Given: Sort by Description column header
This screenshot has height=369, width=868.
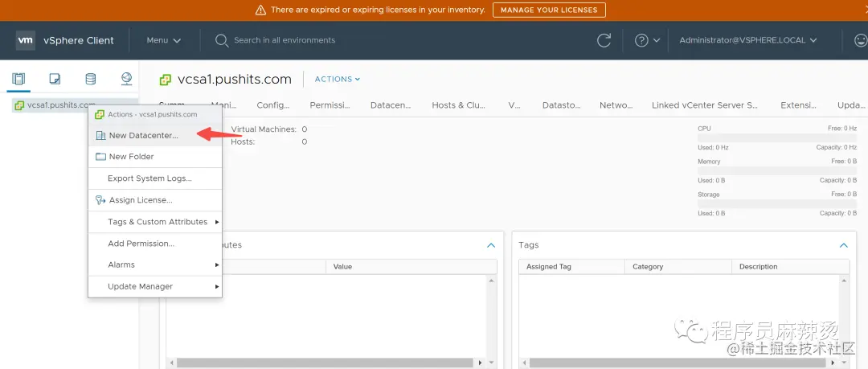Looking at the screenshot, I should pos(791,267).
